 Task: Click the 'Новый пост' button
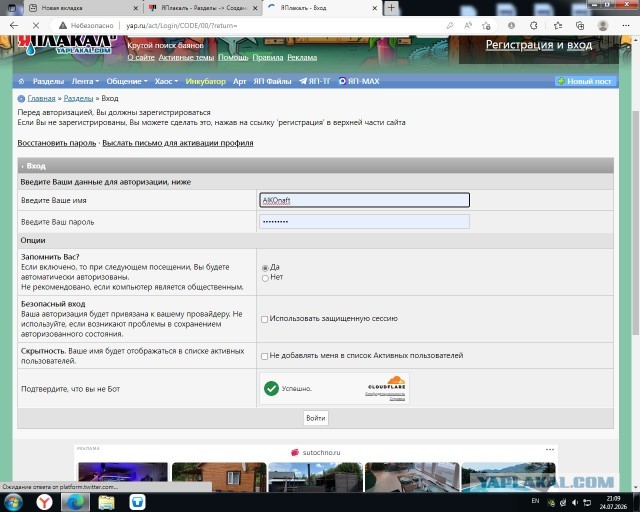click(585, 81)
